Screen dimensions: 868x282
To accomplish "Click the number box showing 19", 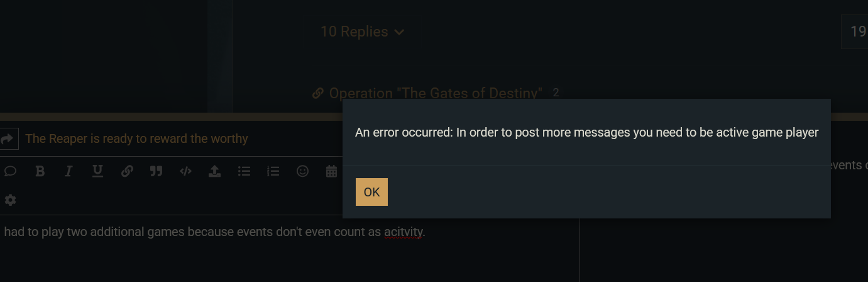I will (857, 31).
